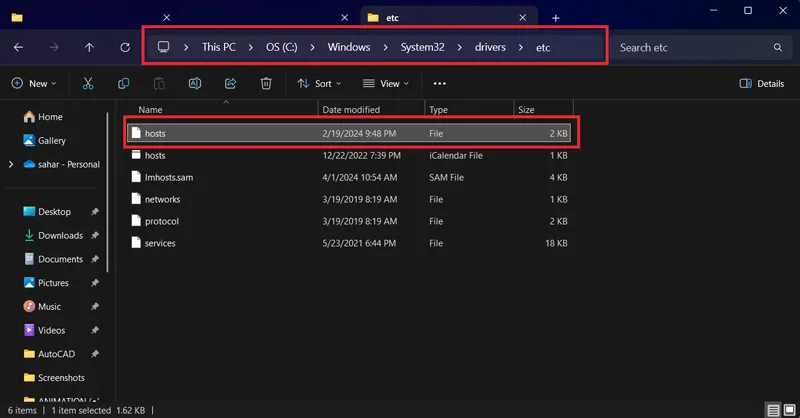
Task: Unpin Pictures using its pin icon
Action: point(95,283)
